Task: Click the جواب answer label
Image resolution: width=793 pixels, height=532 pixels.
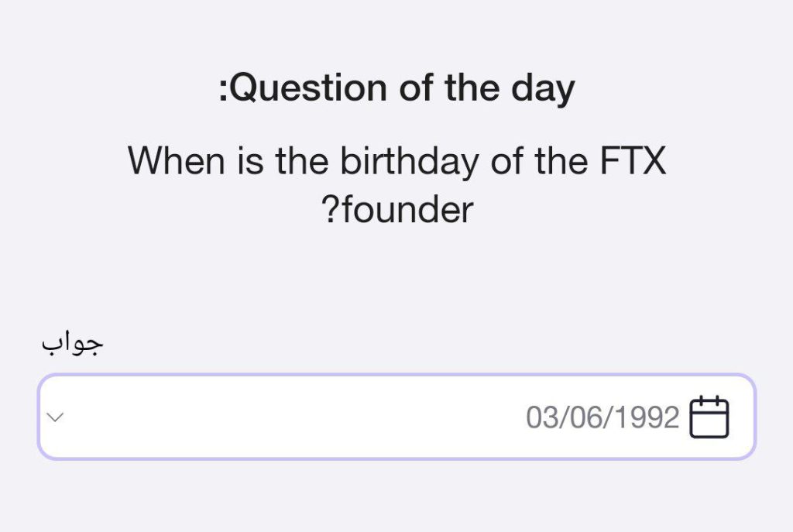Action: pyautogui.click(x=72, y=344)
